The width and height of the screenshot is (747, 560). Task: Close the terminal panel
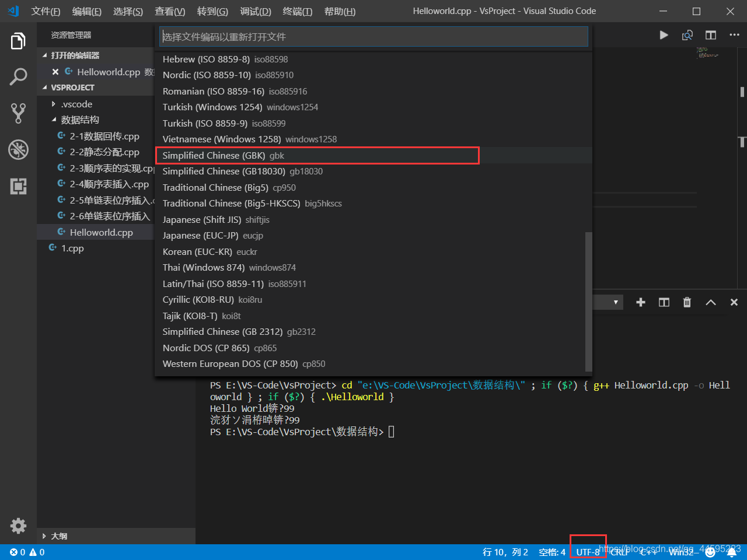pyautogui.click(x=734, y=302)
